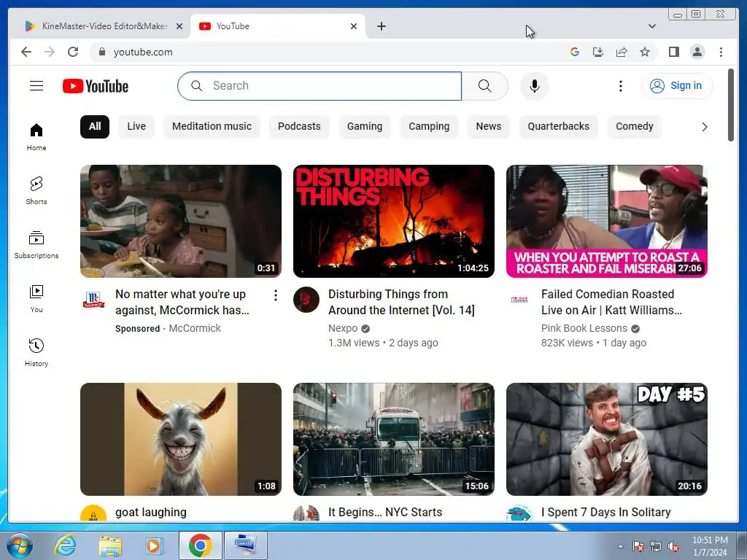The height and width of the screenshot is (560, 747).
Task: Close the YouTube tab
Action: 354,26
